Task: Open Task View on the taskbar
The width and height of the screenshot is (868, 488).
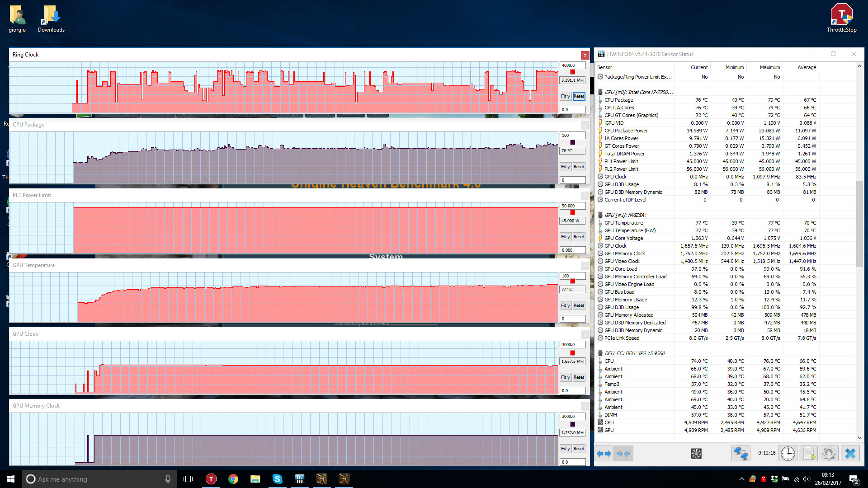Action: (188, 479)
